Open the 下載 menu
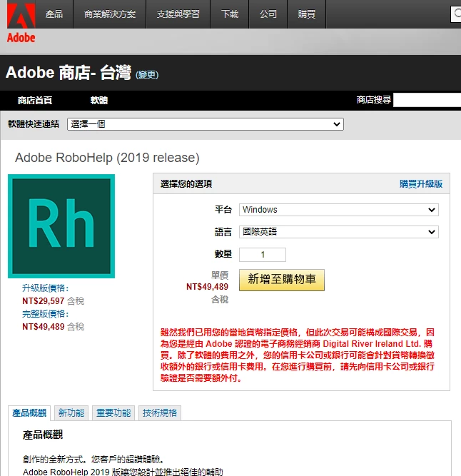This screenshot has width=461, height=476. click(230, 14)
